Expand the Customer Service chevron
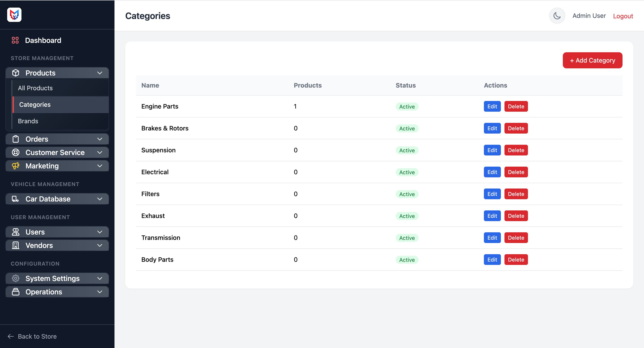The width and height of the screenshot is (644, 348). [x=100, y=153]
